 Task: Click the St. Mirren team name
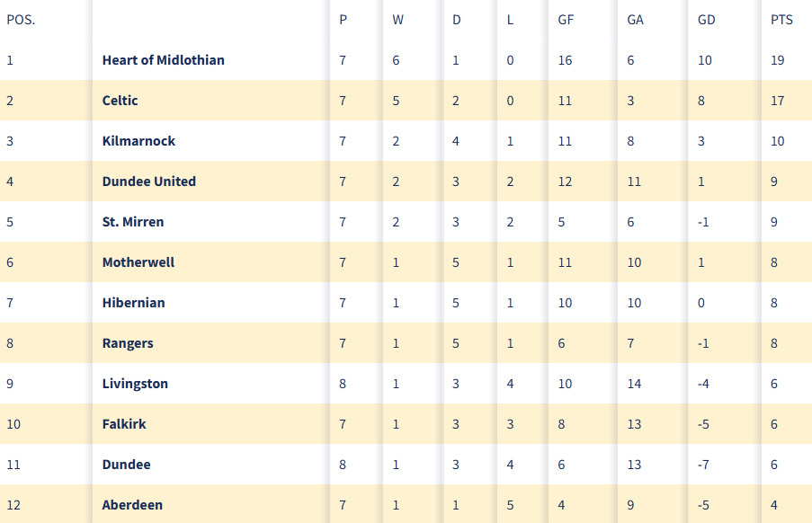pos(133,222)
